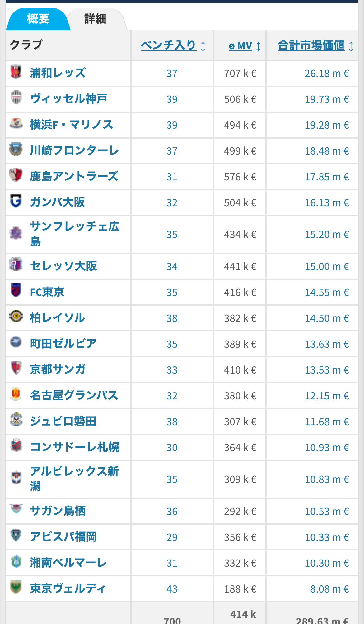Sort by 合計市場価値 using its arrow
364x624 pixels.
pyautogui.click(x=351, y=46)
